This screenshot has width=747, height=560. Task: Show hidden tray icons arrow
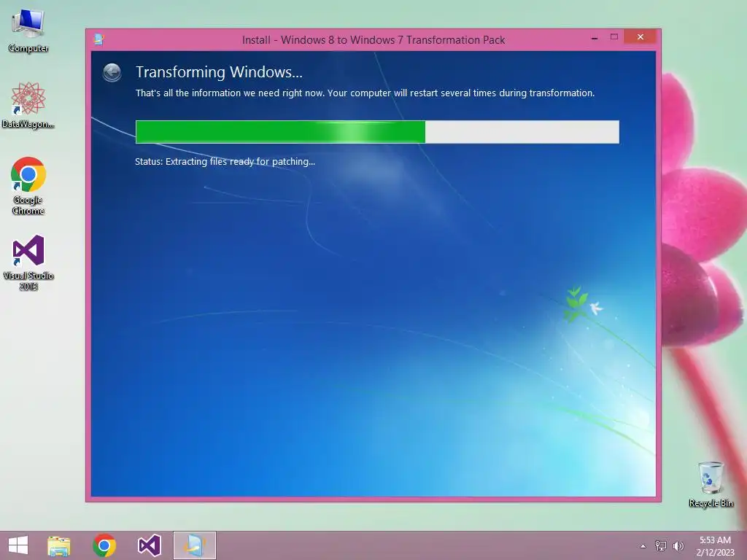pos(643,546)
